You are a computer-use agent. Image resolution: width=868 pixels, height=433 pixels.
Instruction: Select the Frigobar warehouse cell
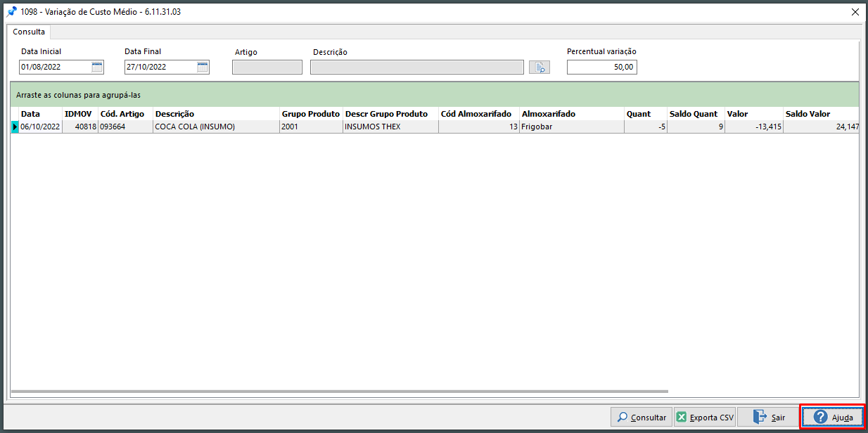[572, 127]
